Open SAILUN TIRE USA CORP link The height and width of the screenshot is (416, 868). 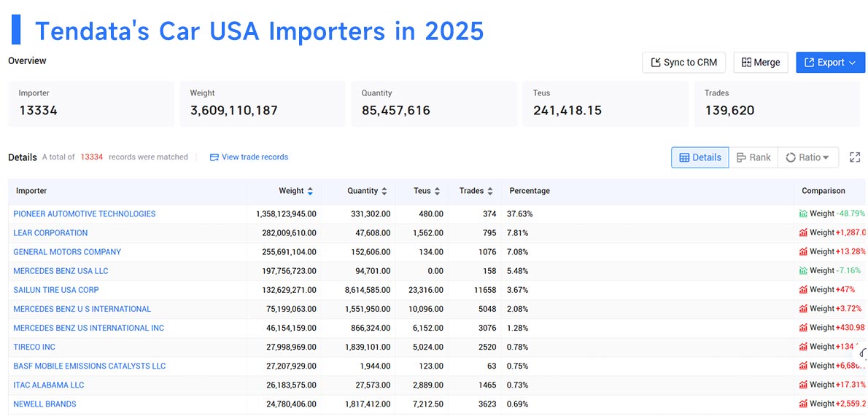point(56,290)
